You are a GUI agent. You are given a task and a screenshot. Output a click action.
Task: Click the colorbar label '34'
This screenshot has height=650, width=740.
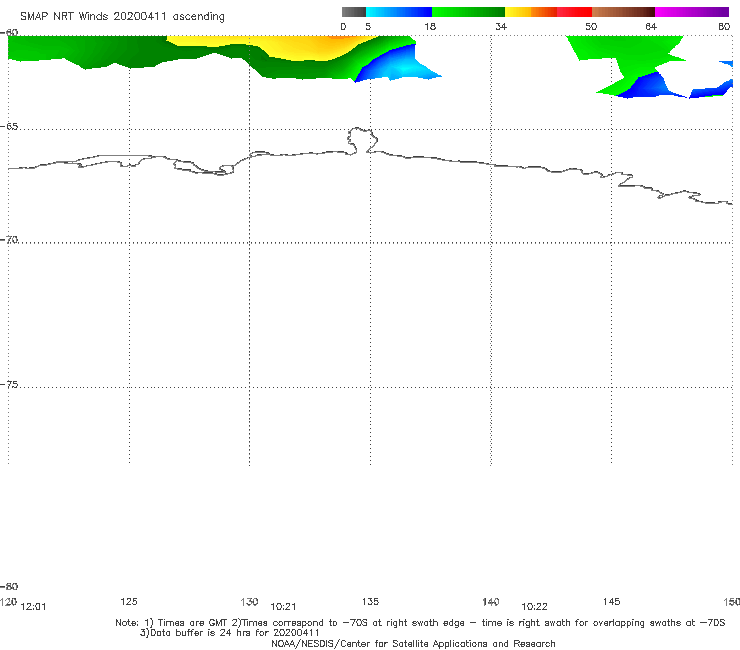[501, 27]
